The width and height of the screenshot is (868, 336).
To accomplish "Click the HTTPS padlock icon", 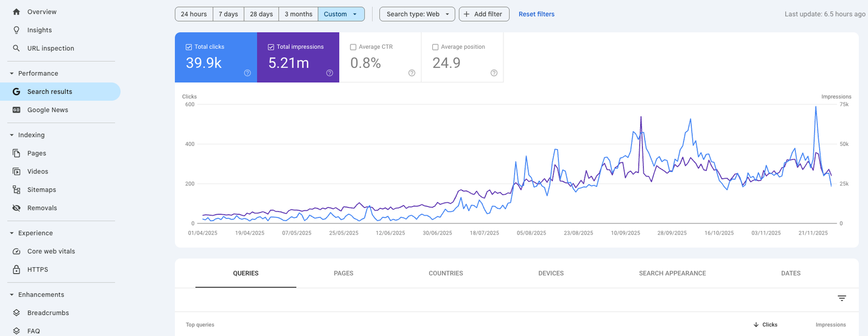I will (x=16, y=269).
